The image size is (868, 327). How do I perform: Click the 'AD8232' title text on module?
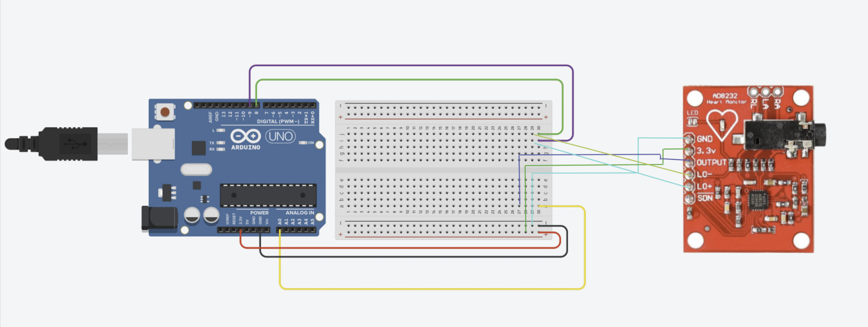(725, 96)
